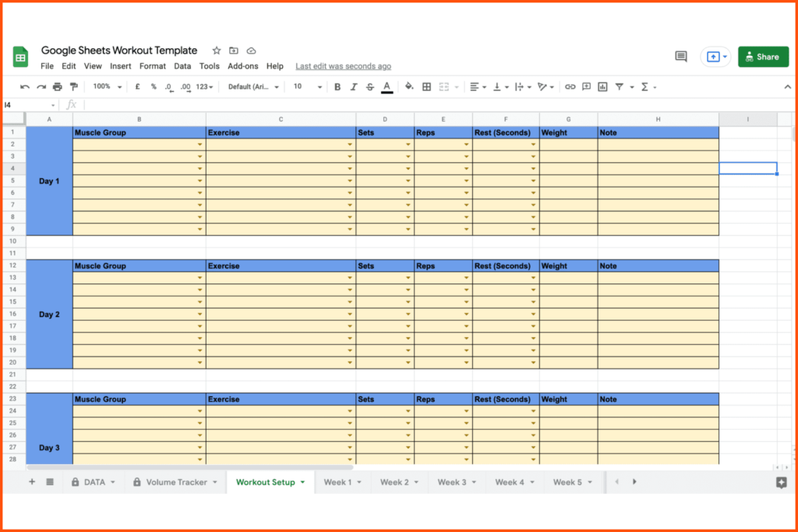Toggle italic formatting
The width and height of the screenshot is (798, 532).
[x=353, y=86]
